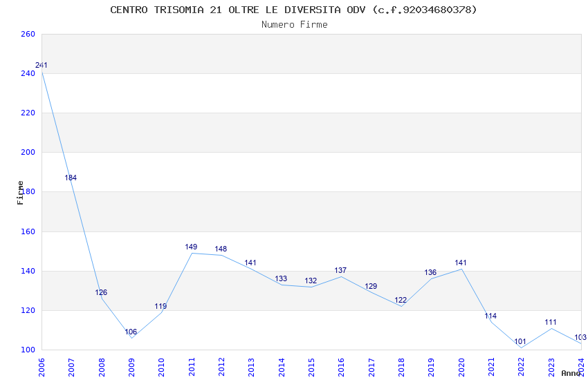
Task: Select the 2017 year tick label
Action: pos(371,367)
